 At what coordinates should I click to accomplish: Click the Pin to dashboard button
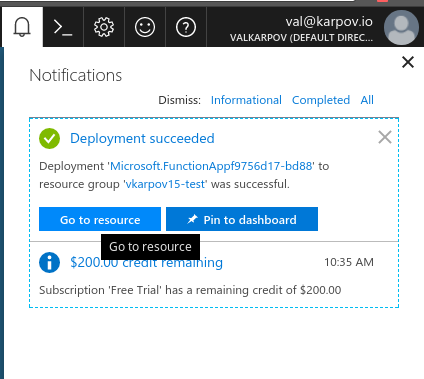(242, 219)
